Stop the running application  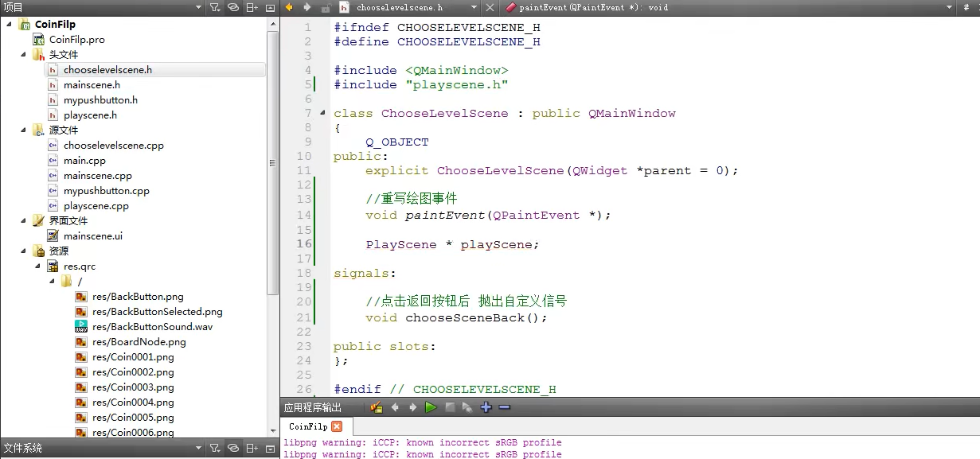[x=450, y=407]
